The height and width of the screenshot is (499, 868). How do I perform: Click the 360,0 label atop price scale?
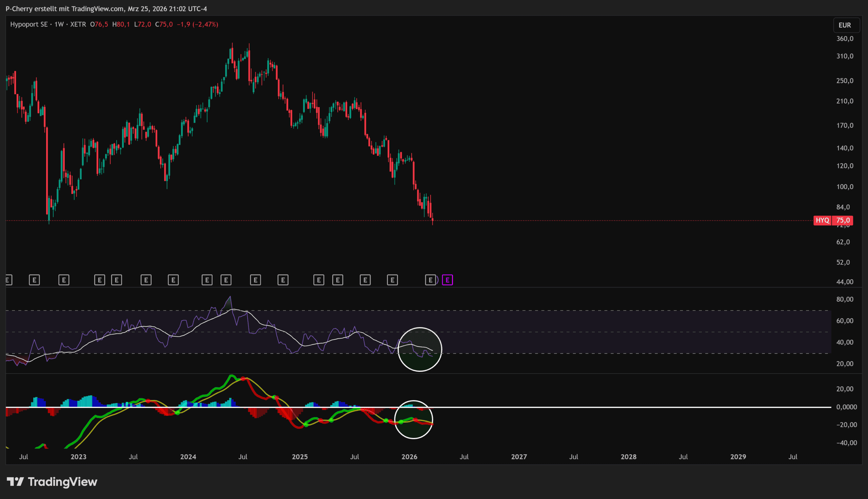845,39
